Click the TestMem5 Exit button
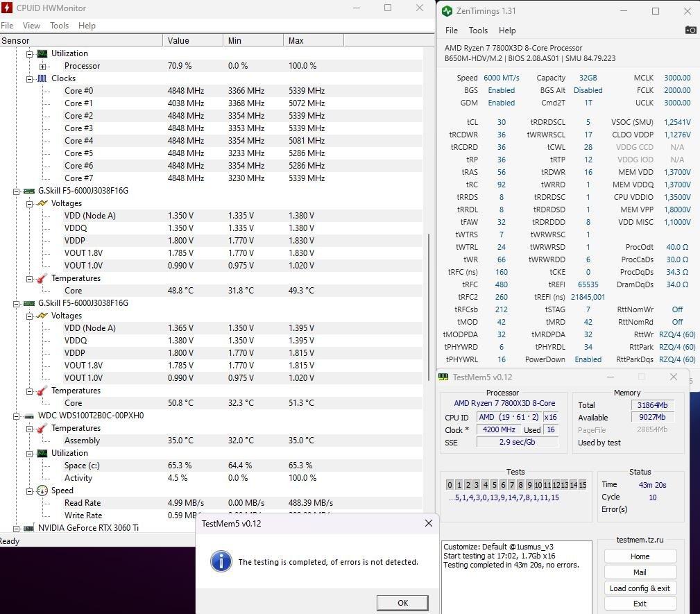 640,604
